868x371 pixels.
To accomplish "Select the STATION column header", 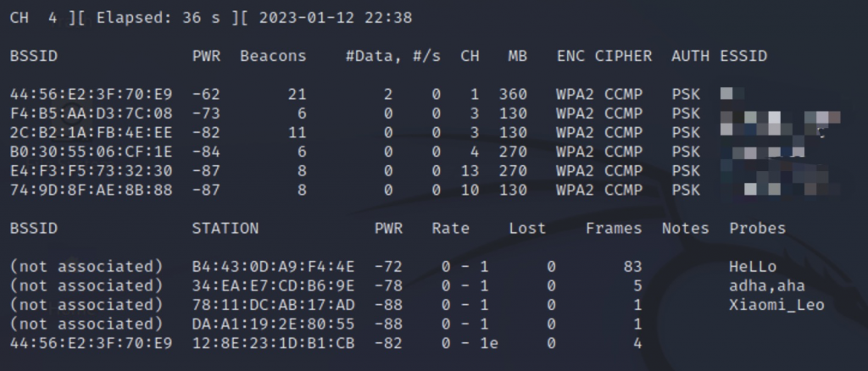I will [225, 229].
